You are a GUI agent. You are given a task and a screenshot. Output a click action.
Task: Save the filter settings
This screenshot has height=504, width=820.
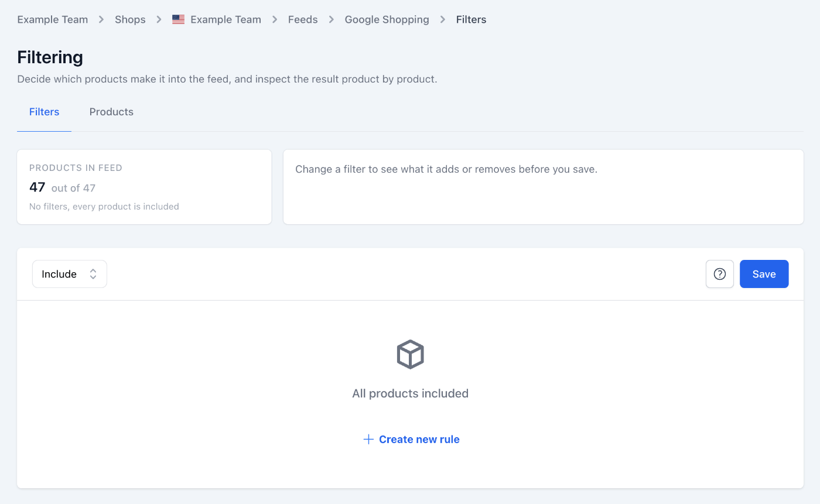click(x=764, y=274)
